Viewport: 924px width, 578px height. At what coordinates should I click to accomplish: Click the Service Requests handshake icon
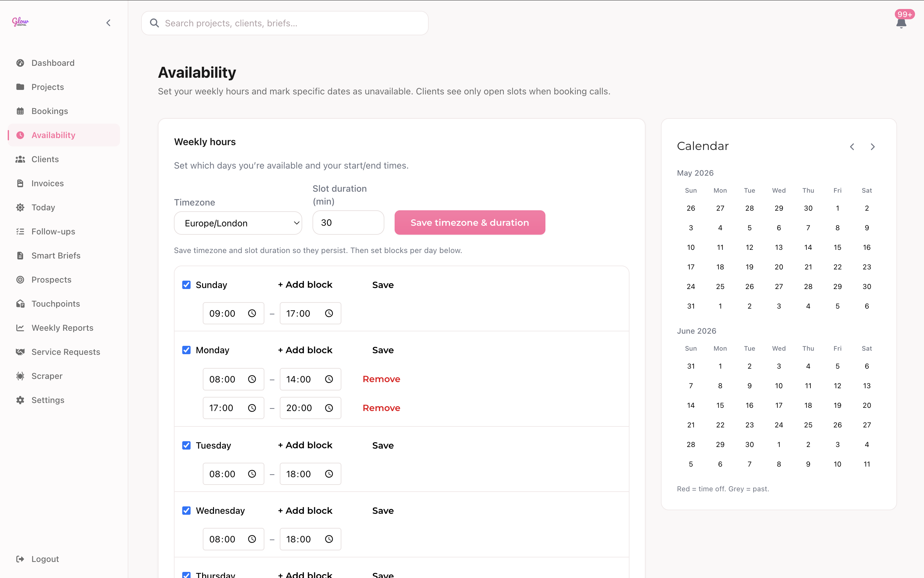(20, 352)
